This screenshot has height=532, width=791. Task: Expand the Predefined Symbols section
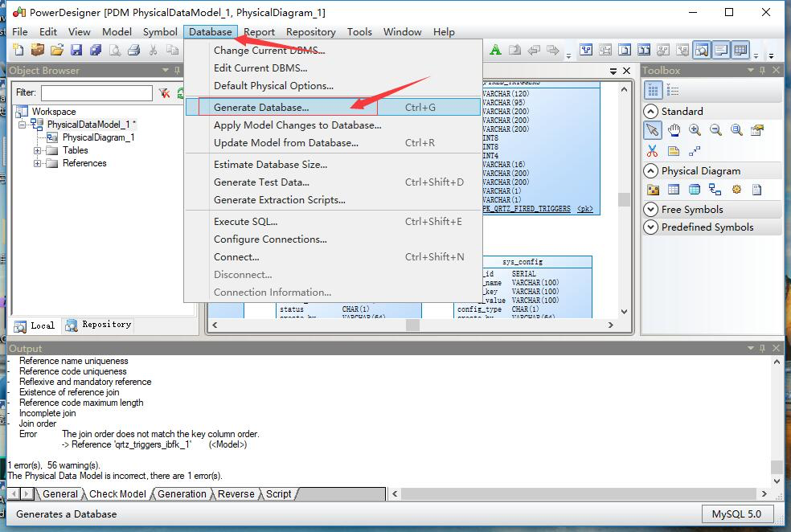click(x=651, y=227)
